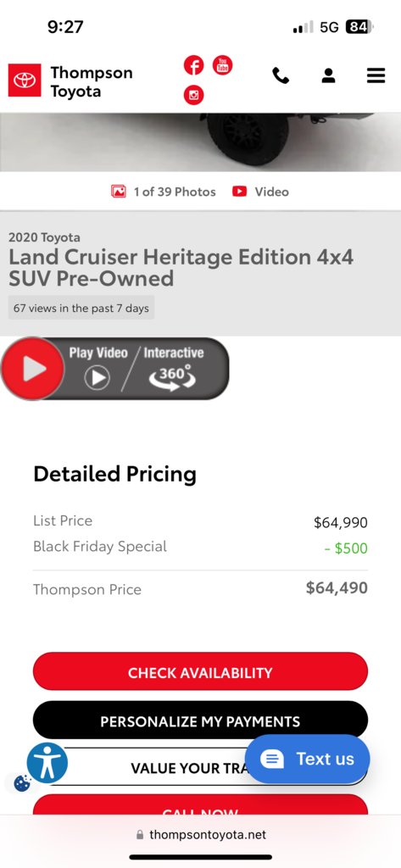The image size is (401, 868).
Task: Click the Toyota logo
Action: point(25,81)
